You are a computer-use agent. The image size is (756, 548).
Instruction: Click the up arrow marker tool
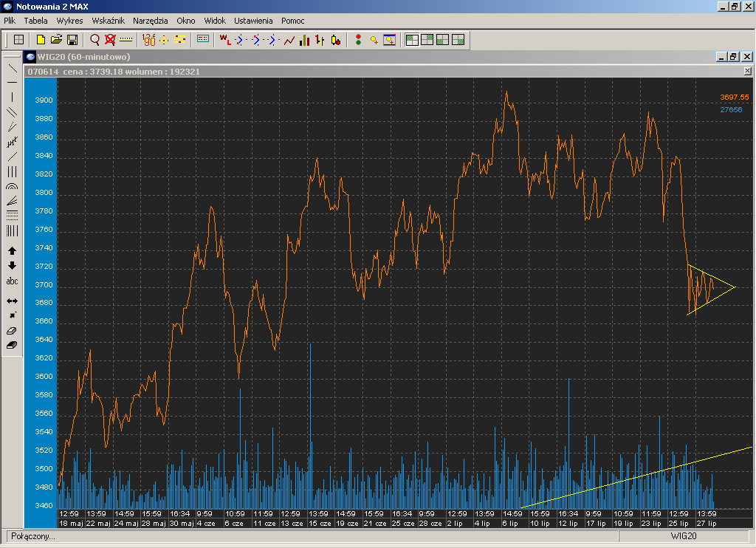[x=12, y=251]
